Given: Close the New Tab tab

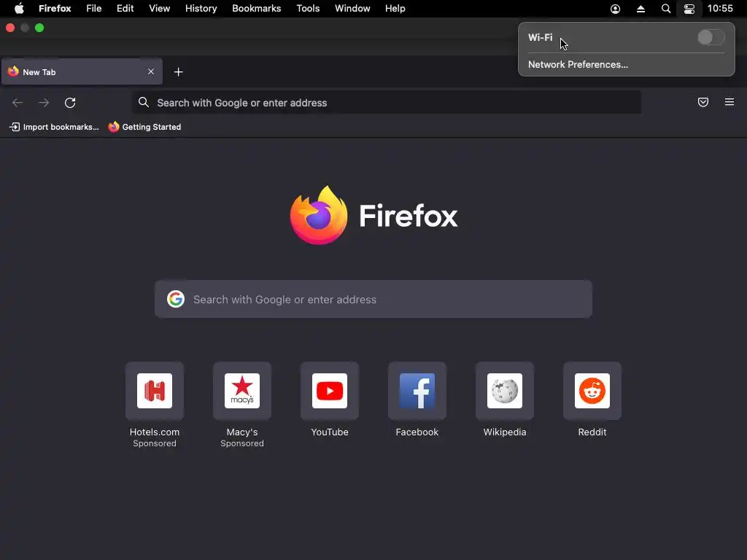Looking at the screenshot, I should coord(151,71).
